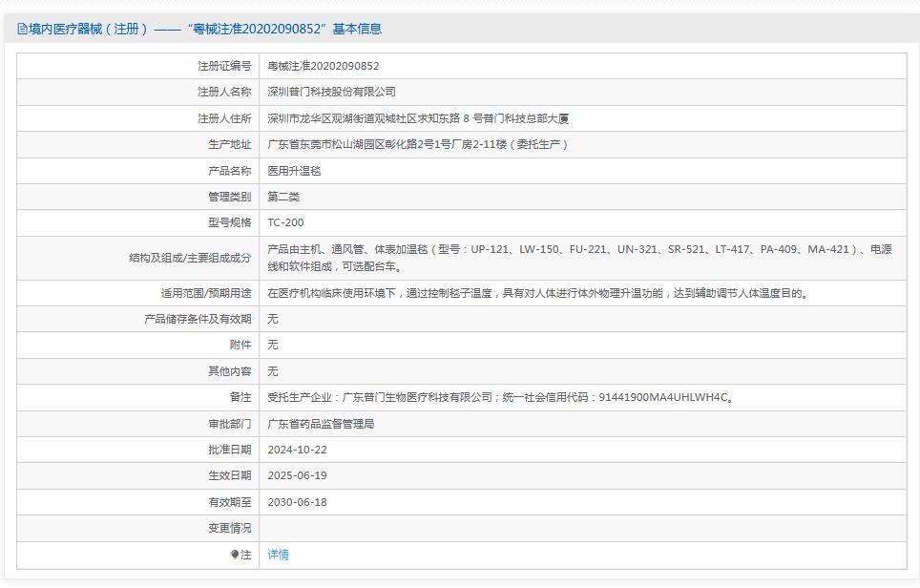920x588 pixels.
Task: Click the 审批部门 label
Action: pyautogui.click(x=229, y=424)
